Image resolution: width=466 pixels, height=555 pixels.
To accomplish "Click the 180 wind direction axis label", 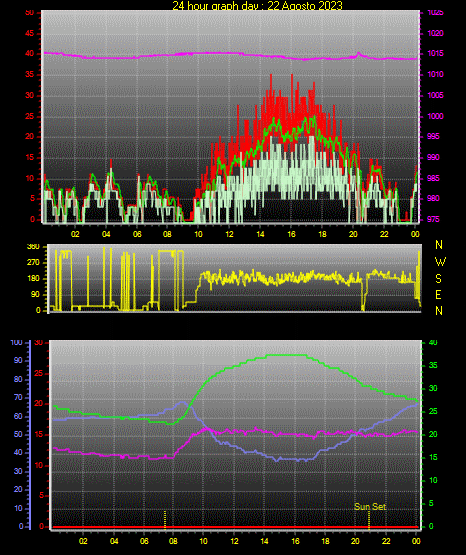I will tap(34, 279).
